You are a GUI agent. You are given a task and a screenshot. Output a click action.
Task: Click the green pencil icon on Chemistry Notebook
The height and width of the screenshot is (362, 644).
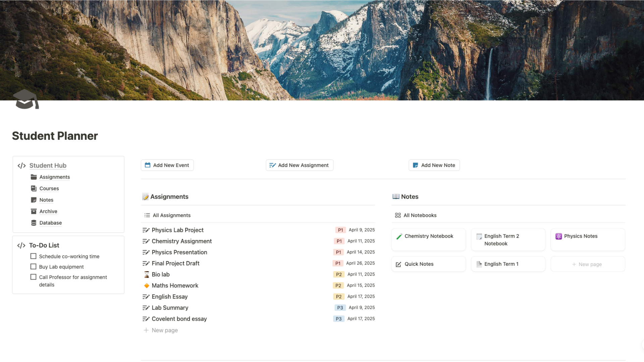(399, 236)
